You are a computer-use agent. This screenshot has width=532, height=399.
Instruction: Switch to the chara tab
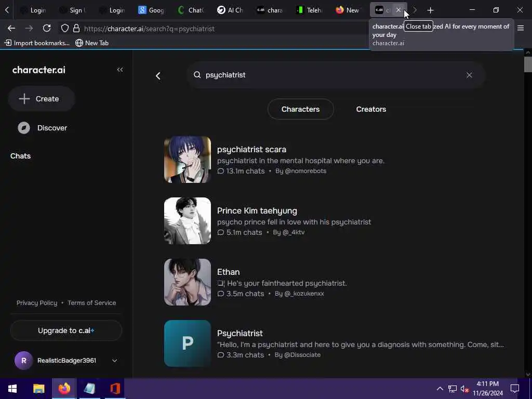coord(270,10)
